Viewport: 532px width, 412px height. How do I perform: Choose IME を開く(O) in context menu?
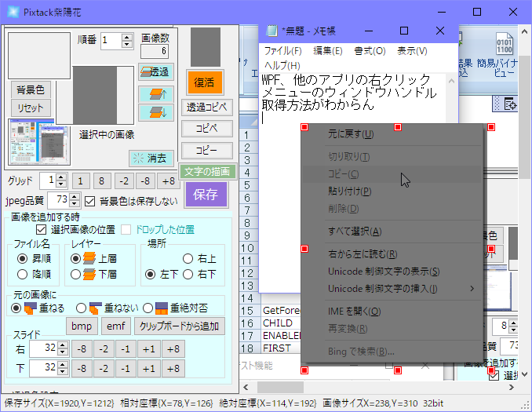pyautogui.click(x=392, y=312)
